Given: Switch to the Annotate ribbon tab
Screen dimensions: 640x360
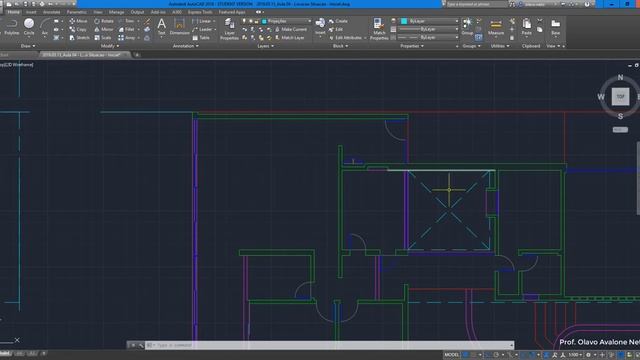Looking at the screenshot, I should [x=51, y=12].
